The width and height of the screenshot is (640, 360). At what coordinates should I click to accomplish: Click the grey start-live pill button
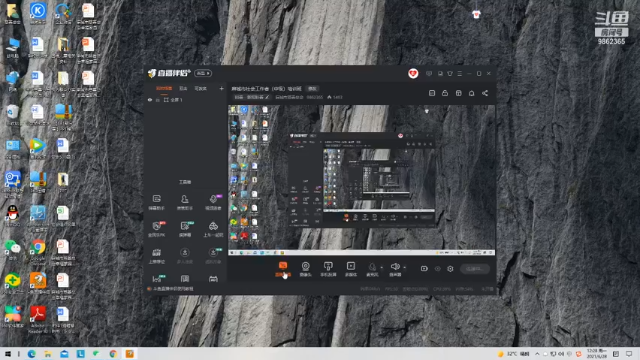click(475, 269)
